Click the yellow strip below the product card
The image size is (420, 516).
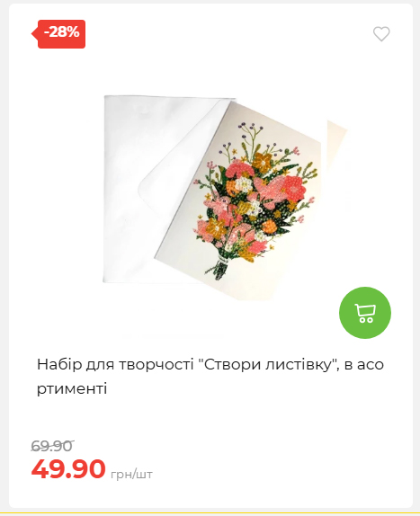(210, 513)
